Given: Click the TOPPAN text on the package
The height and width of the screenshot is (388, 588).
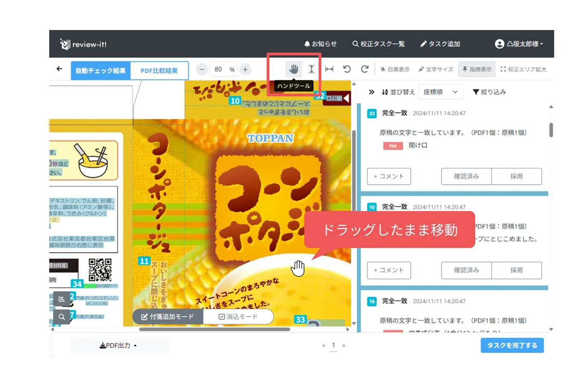Looking at the screenshot, I should tap(270, 138).
